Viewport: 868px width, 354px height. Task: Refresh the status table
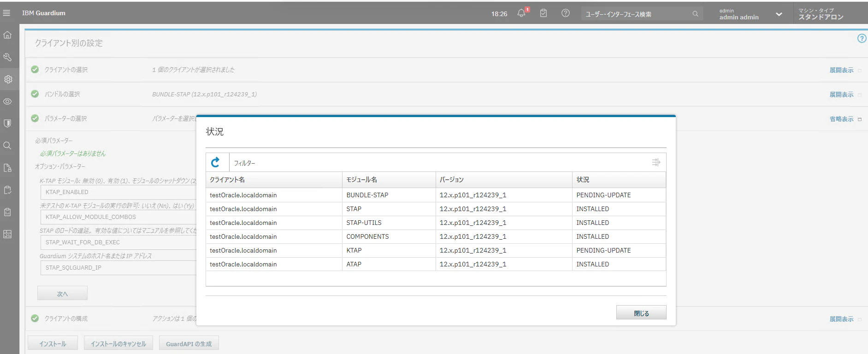tap(215, 162)
